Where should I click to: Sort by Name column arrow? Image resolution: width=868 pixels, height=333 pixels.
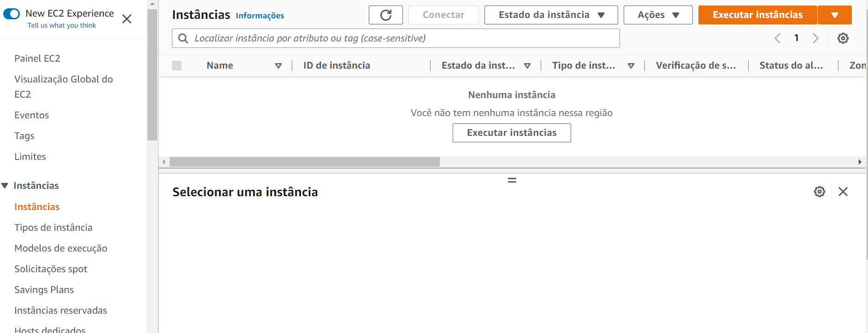click(278, 66)
